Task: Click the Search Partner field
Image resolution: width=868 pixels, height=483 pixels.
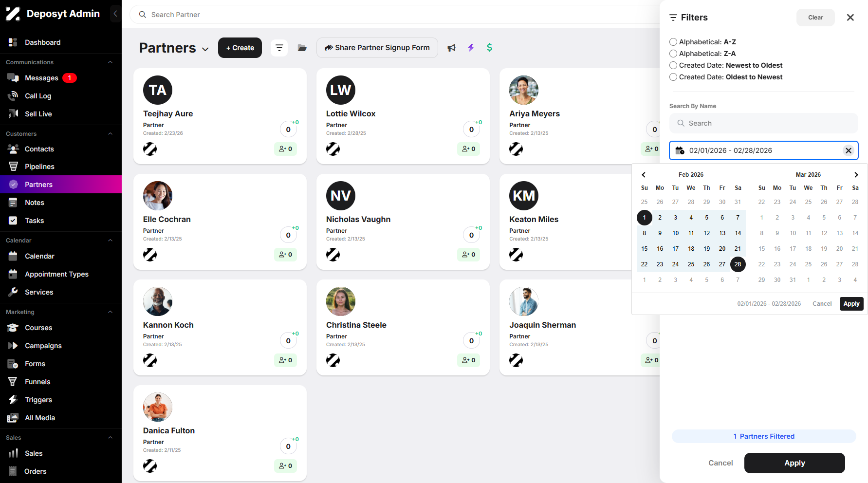Action: (394, 15)
